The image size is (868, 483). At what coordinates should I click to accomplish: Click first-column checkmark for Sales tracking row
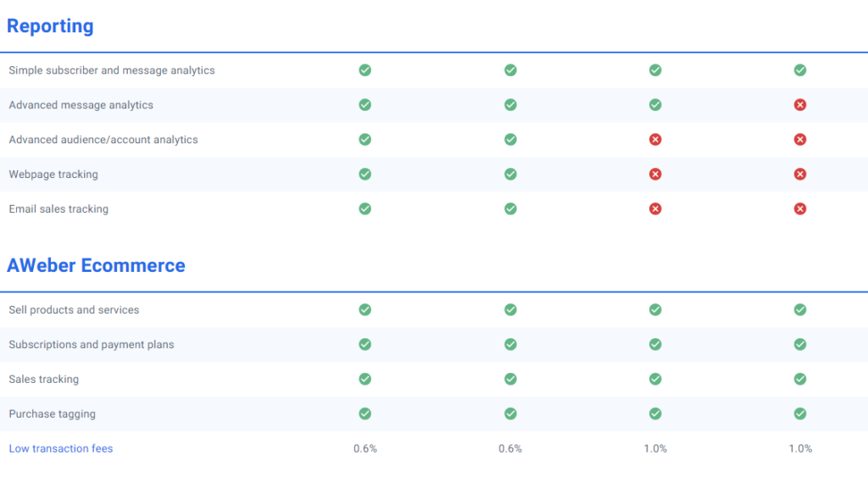364,379
